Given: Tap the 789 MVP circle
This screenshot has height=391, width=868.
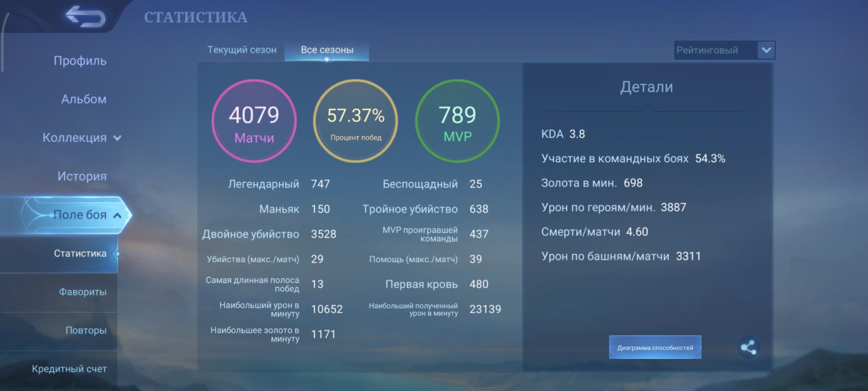Looking at the screenshot, I should pyautogui.click(x=458, y=121).
